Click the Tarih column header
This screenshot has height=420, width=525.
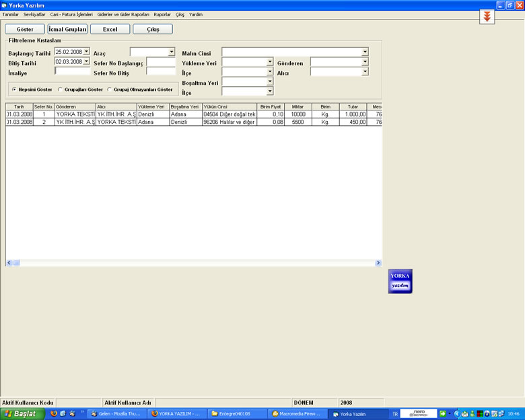[20, 106]
